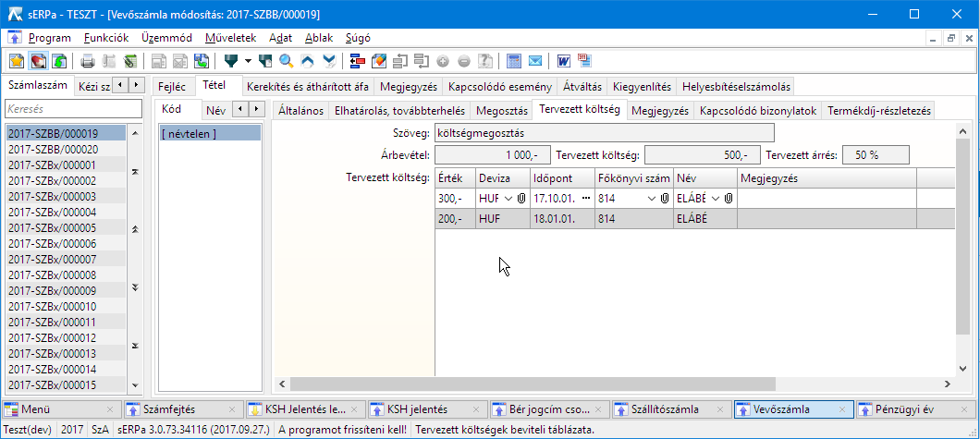Click the date picker ellipsis button
The image size is (980, 439).
[x=585, y=199]
